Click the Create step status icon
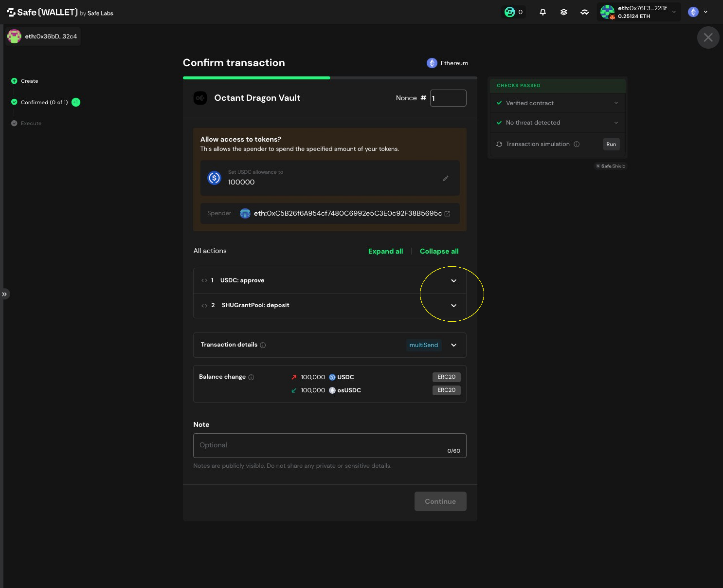 tap(14, 81)
